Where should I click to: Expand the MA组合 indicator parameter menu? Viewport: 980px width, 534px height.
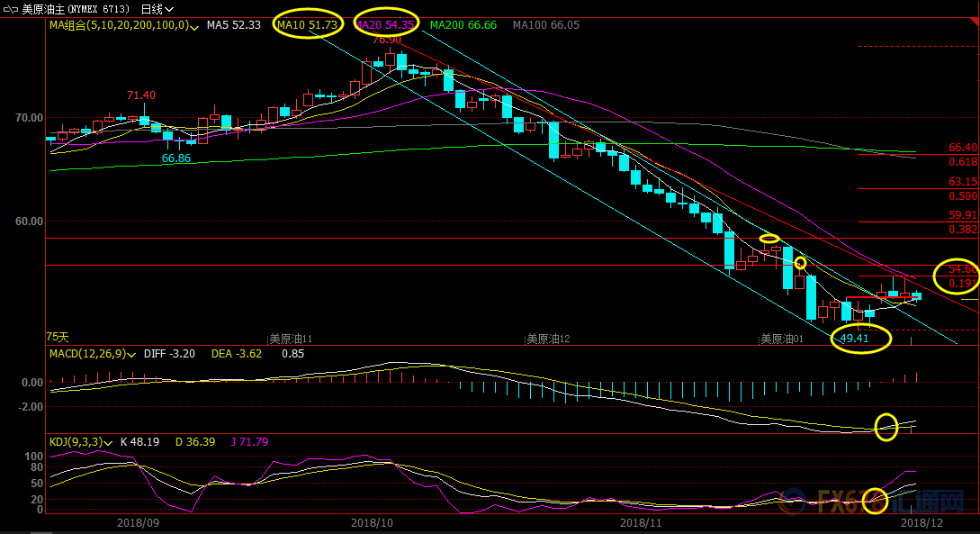(194, 25)
